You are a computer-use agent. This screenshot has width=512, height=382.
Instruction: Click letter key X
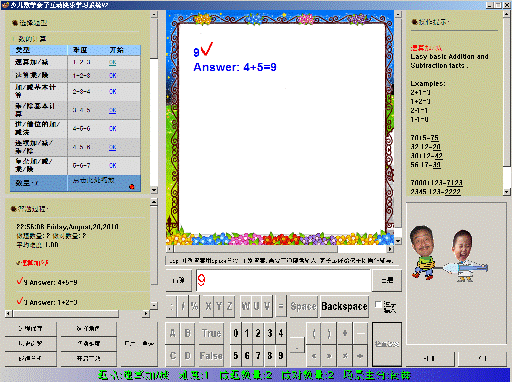pos(208,306)
